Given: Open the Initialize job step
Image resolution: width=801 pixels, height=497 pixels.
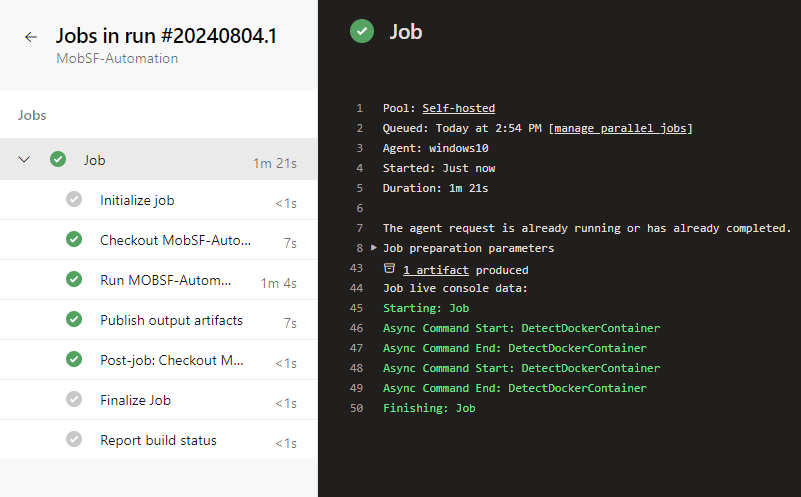Looking at the screenshot, I should click(x=158, y=200).
